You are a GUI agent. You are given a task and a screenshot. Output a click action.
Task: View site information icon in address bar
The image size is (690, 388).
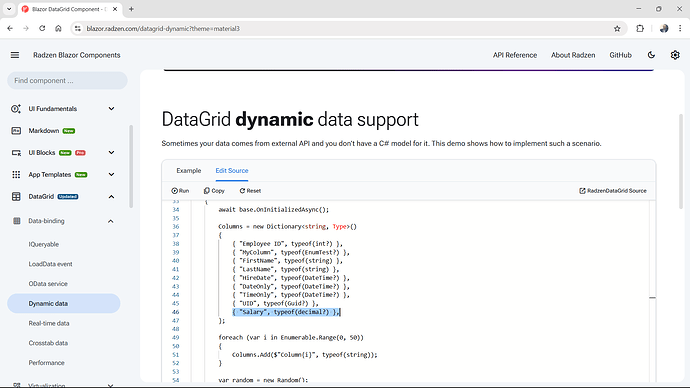[78, 29]
